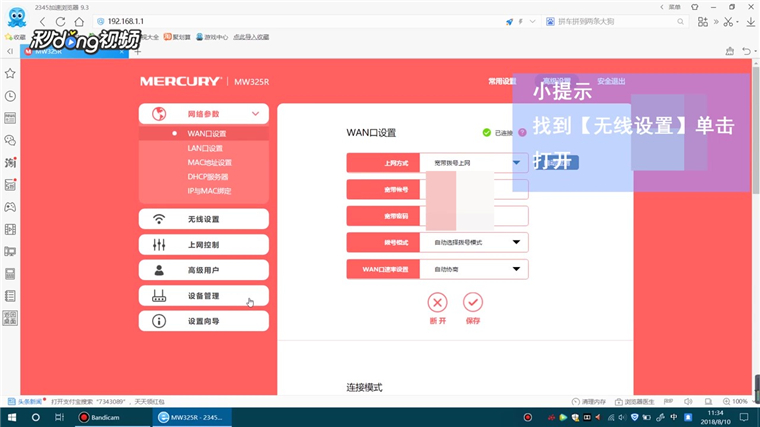Viewport: 760px width, 427px height.
Task: Open Windows Start menu
Action: 12,417
